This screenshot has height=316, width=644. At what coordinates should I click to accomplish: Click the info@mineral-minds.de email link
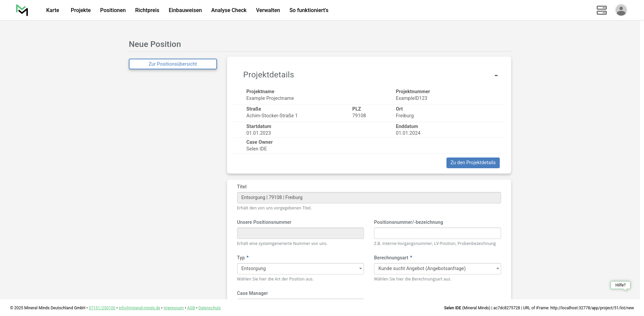139,308
